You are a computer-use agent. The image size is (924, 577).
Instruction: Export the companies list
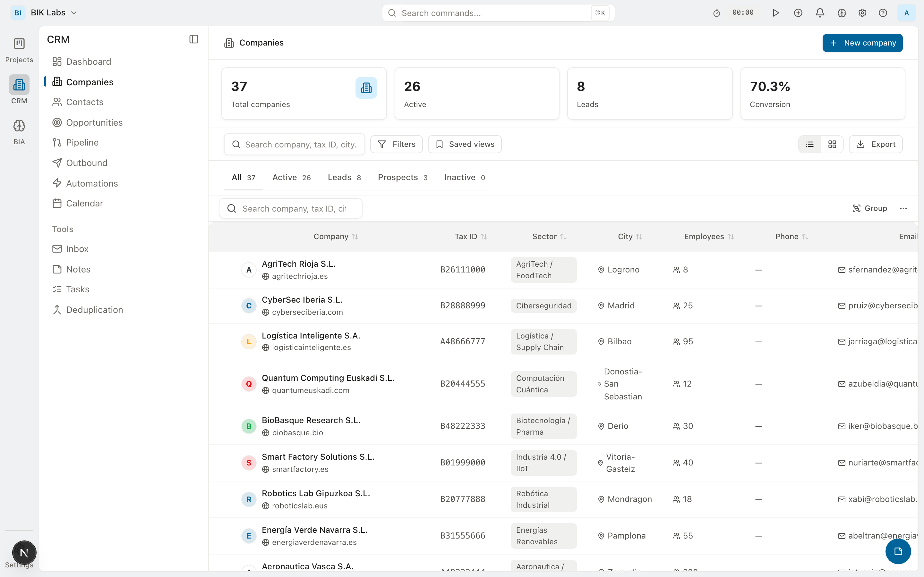point(876,144)
